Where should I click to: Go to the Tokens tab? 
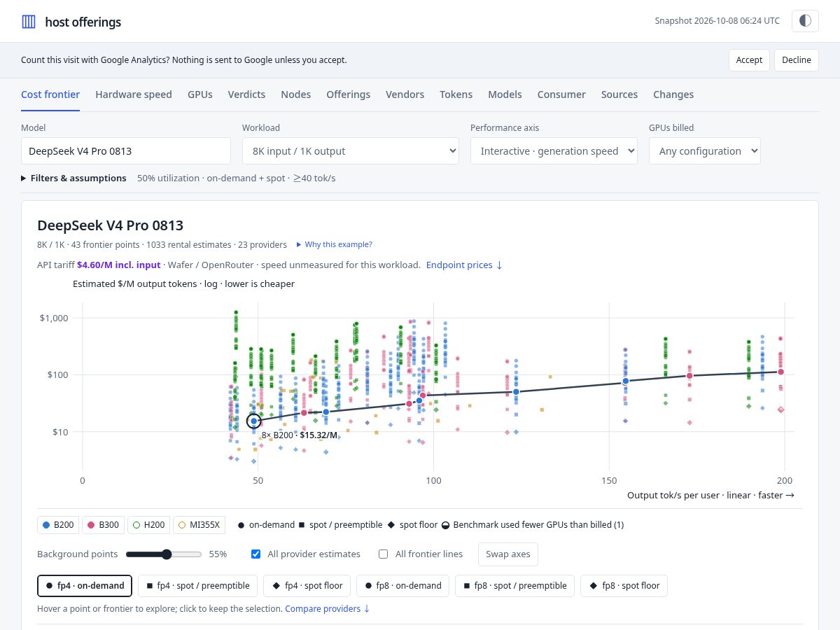click(456, 94)
